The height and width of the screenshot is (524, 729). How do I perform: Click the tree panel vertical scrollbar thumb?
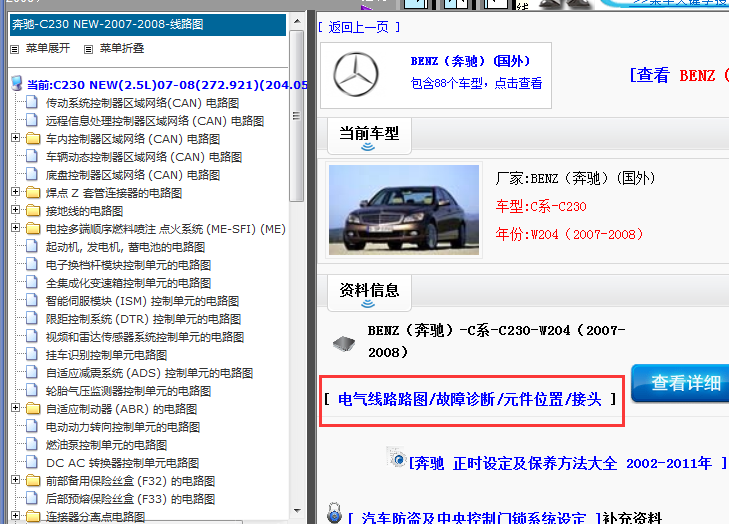click(x=297, y=116)
